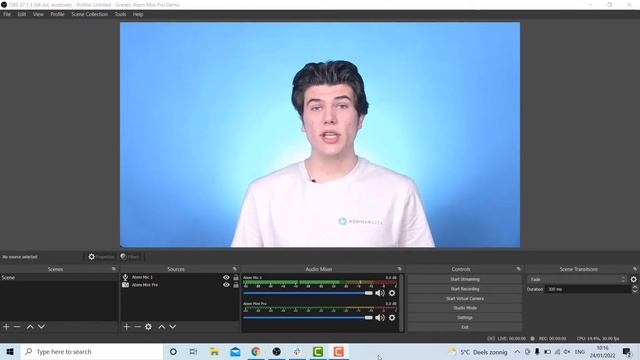Screen dimensions: 640x360
Task: Open source properties gear in Sources toolbar
Action: click(x=149, y=327)
